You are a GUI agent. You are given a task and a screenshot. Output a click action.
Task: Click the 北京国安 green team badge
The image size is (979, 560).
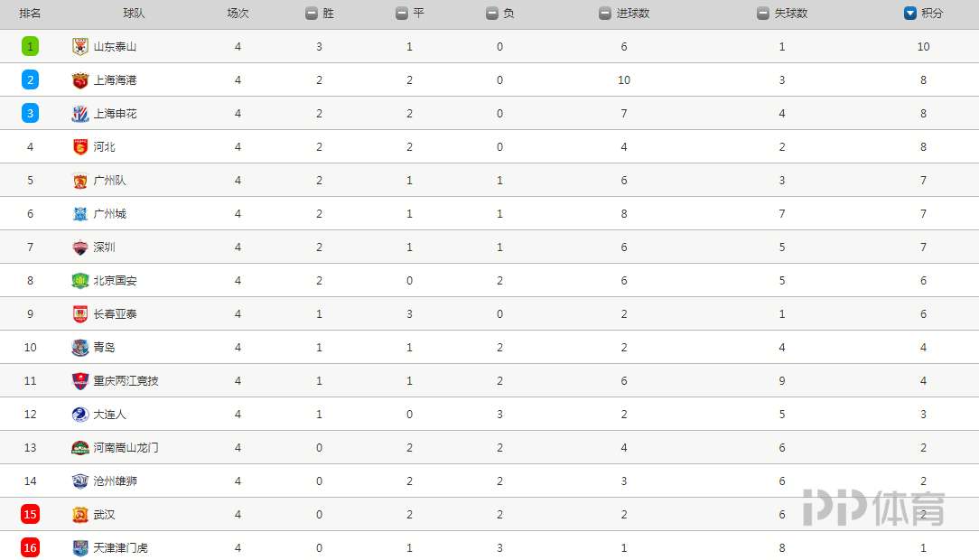click(79, 281)
